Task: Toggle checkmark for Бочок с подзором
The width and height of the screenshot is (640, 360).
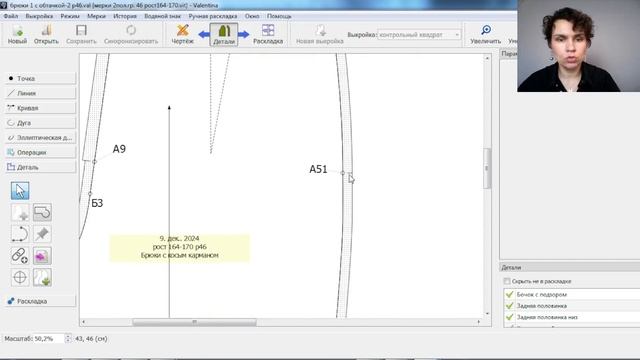Action: tap(509, 294)
